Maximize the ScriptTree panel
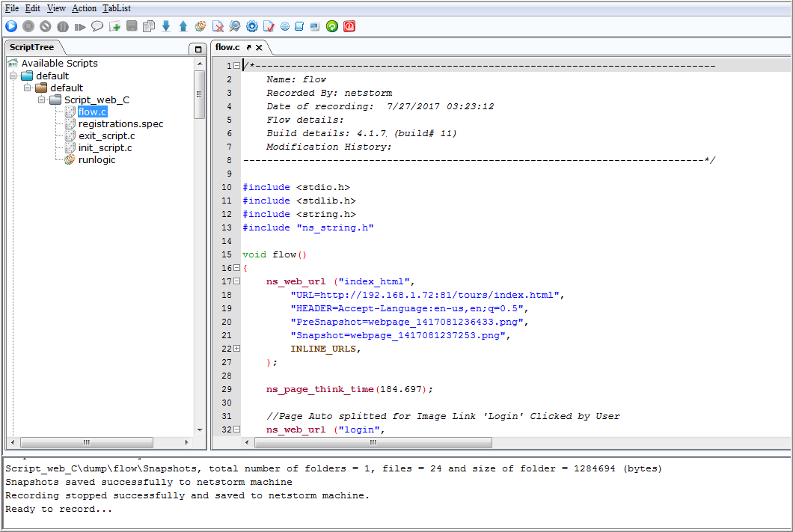The image size is (793, 532). click(x=198, y=49)
